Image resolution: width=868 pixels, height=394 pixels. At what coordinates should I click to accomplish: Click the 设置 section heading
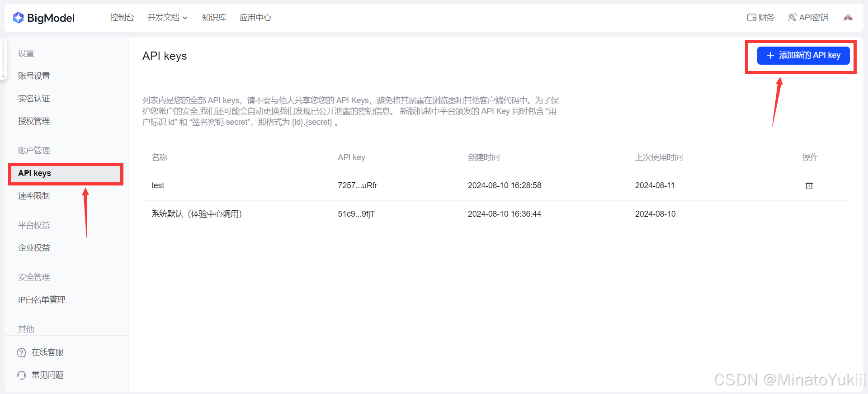coord(26,53)
